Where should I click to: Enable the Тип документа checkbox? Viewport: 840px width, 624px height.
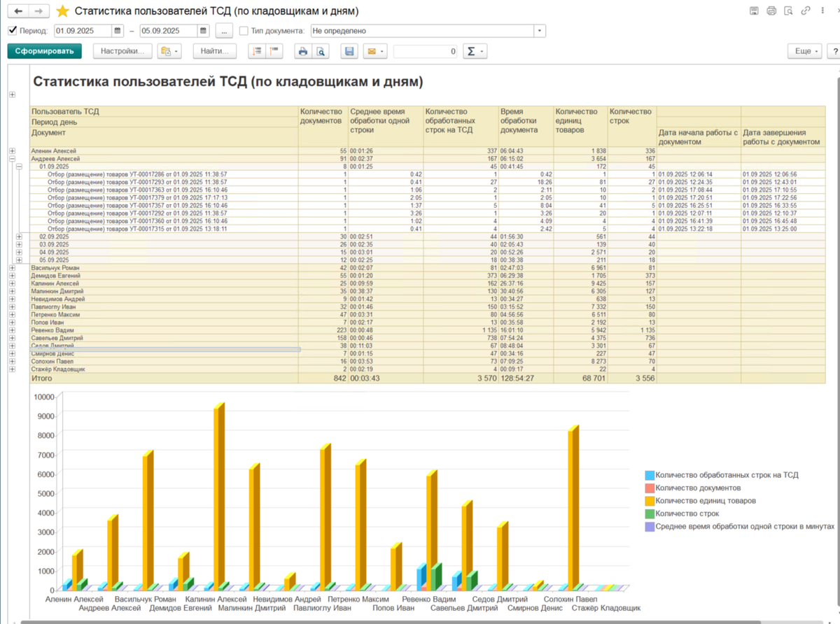tap(244, 31)
